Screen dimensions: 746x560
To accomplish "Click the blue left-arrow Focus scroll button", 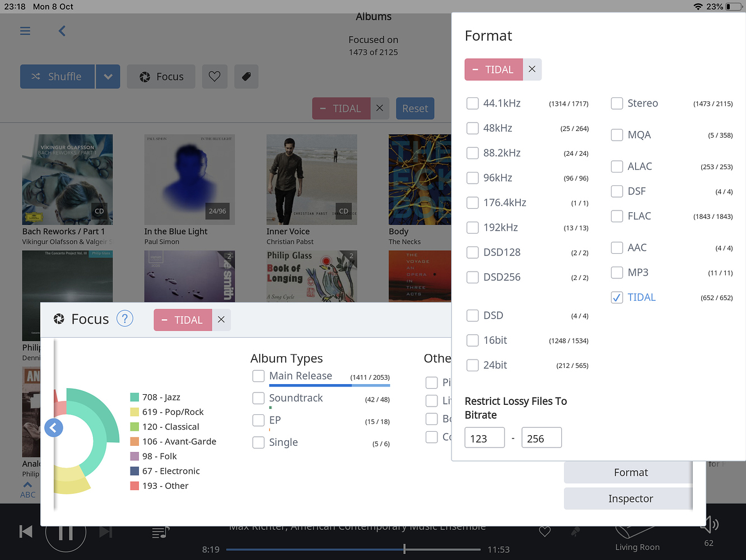I will pos(54,428).
